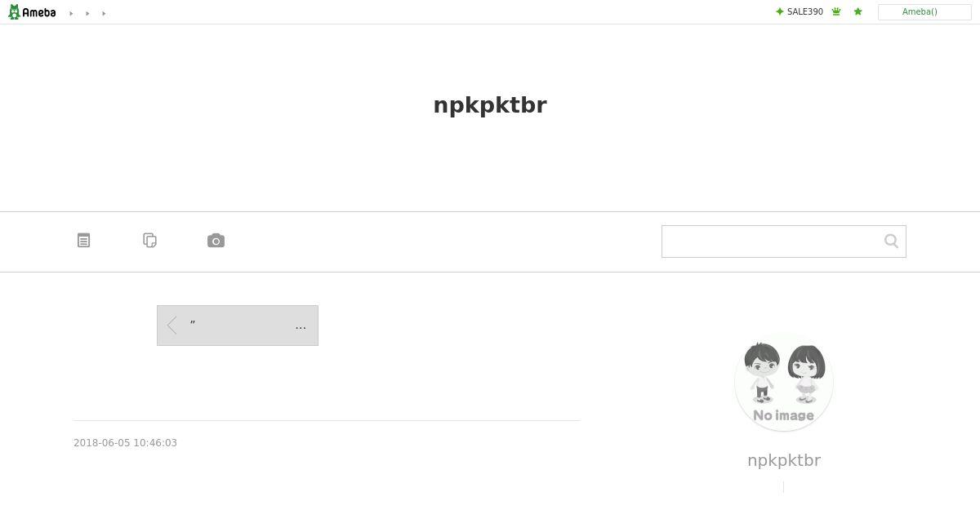Click the second small arrow in header
Viewport: 980px width, 514px height.
pos(87,13)
